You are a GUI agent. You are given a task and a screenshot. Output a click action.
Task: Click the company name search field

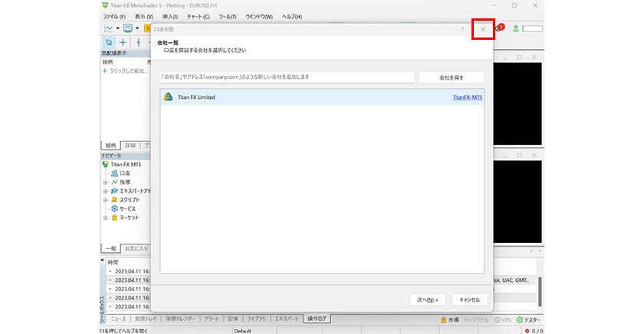pos(287,77)
